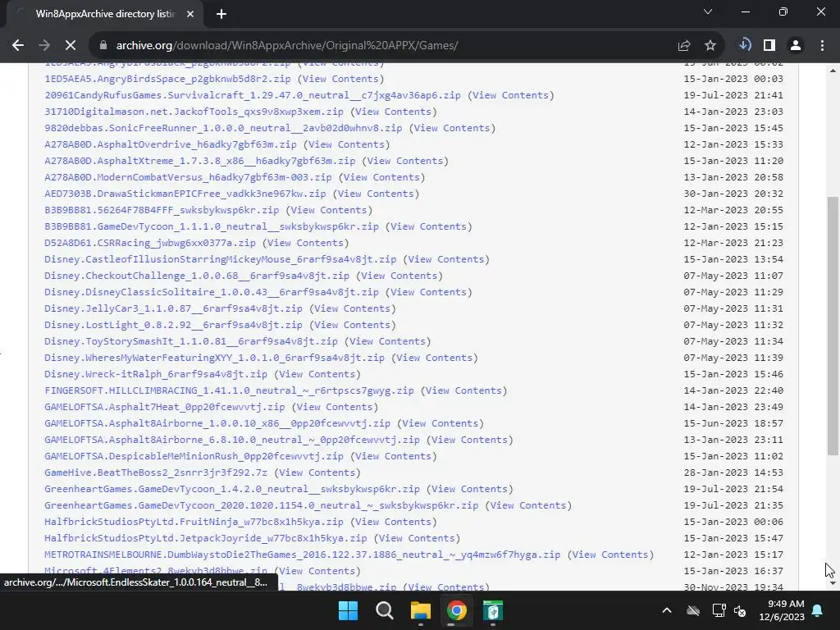Open the green app in taskbar
This screenshot has width=840, height=630.
493,610
